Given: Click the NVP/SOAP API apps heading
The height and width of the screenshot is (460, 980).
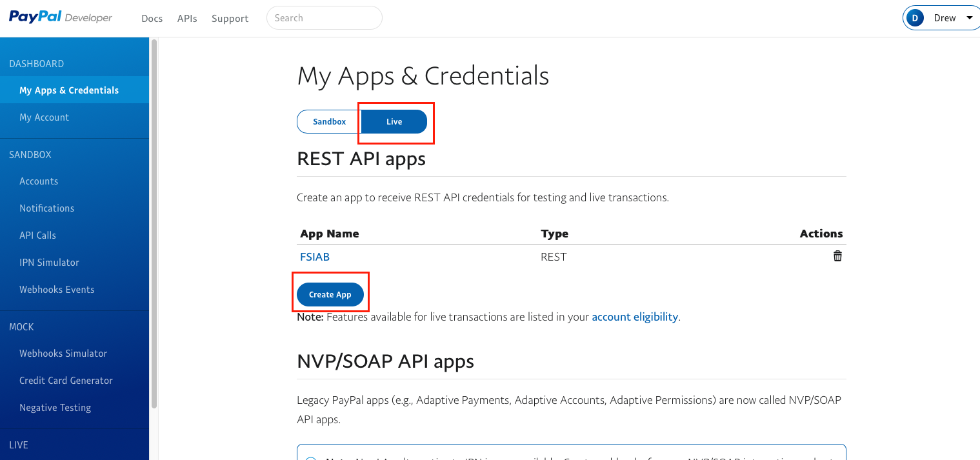Looking at the screenshot, I should (386, 361).
